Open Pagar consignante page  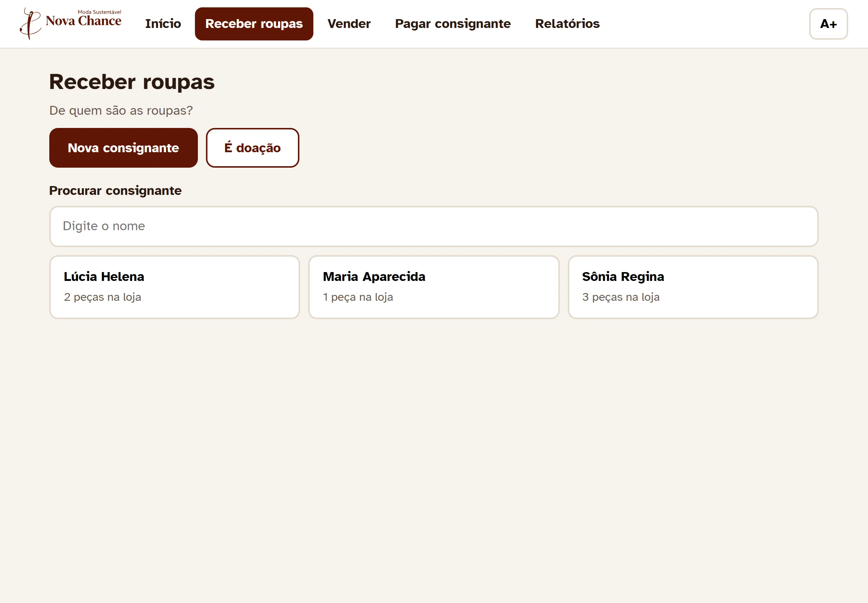(x=453, y=24)
